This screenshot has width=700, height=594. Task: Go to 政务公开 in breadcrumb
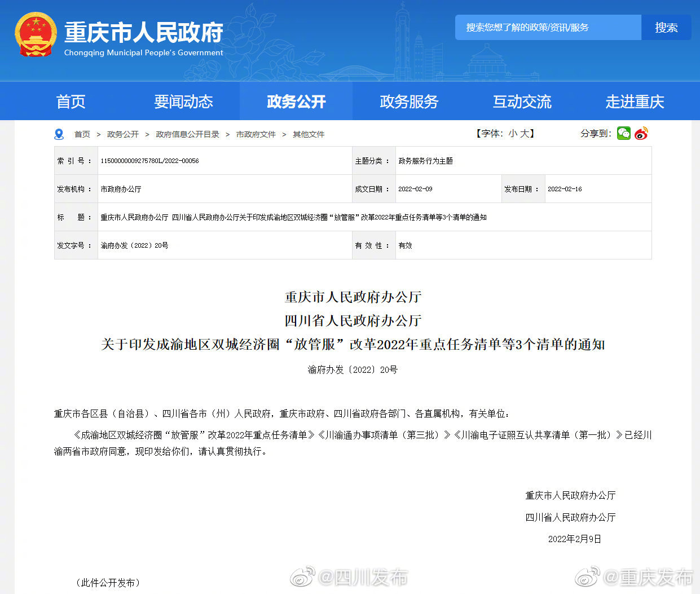[123, 134]
